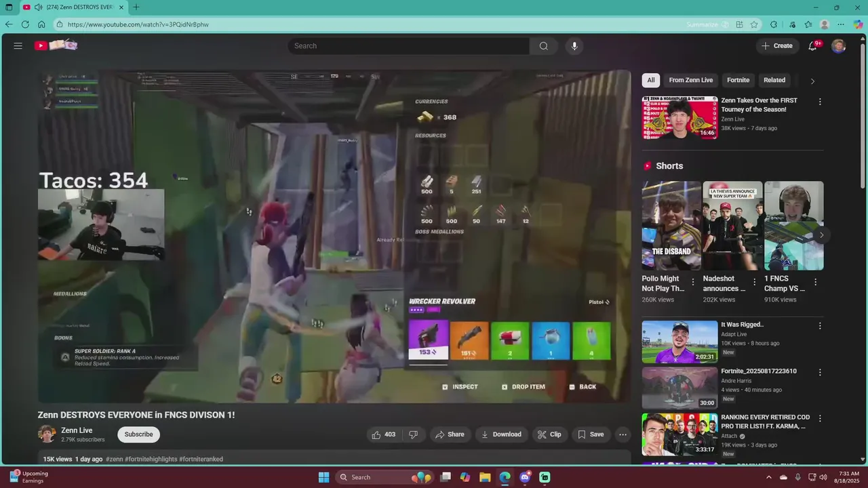Open options for It Was Rigged video
This screenshot has width=868, height=488.
(820, 326)
